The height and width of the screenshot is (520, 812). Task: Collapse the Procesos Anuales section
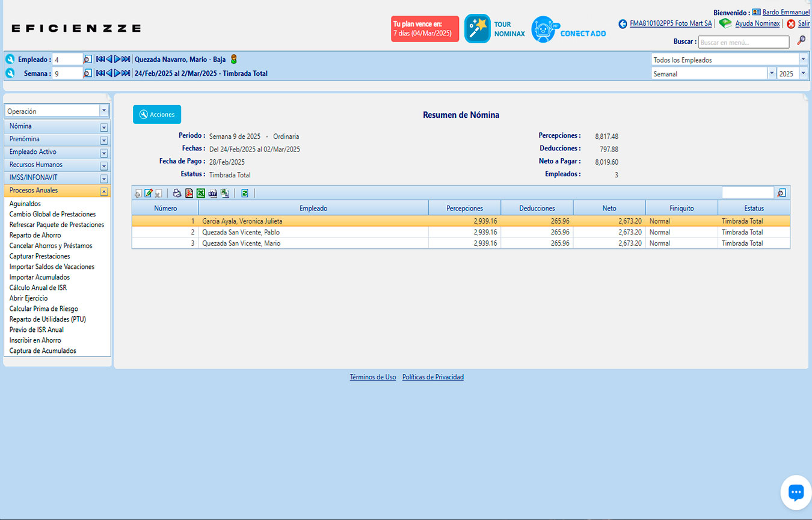[104, 191]
